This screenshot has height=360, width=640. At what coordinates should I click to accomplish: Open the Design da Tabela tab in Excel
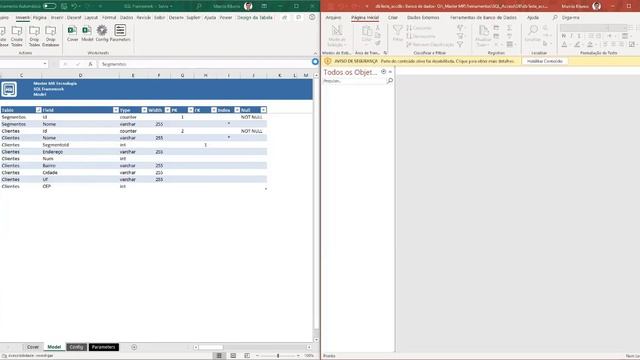pyautogui.click(x=255, y=18)
